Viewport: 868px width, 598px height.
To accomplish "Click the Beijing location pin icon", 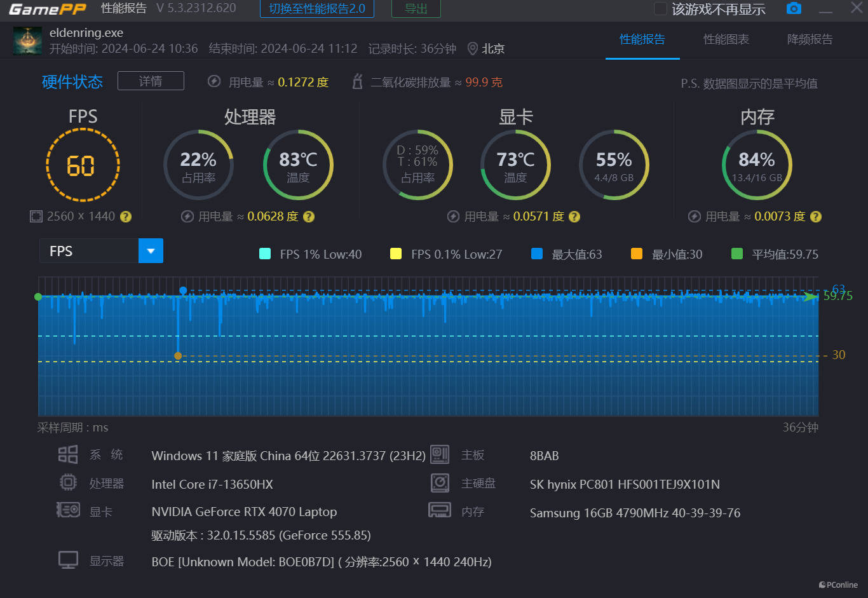I will 472,49.
